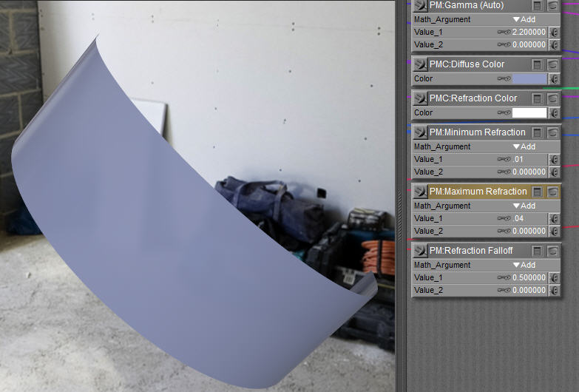Select the PM:Maximum Refraction node title
The width and height of the screenshot is (579, 392).
click(478, 192)
